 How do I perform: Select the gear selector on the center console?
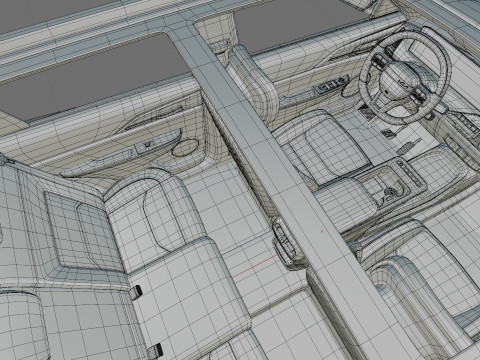click(390, 193)
